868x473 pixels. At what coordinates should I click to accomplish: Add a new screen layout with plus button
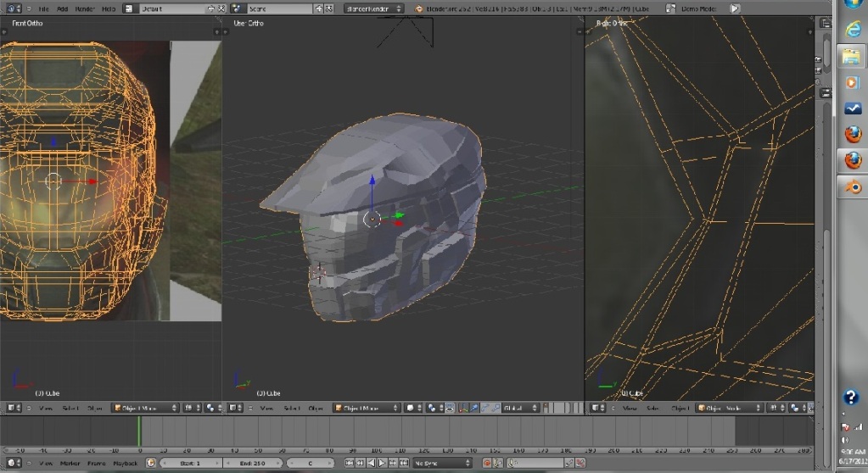[211, 8]
